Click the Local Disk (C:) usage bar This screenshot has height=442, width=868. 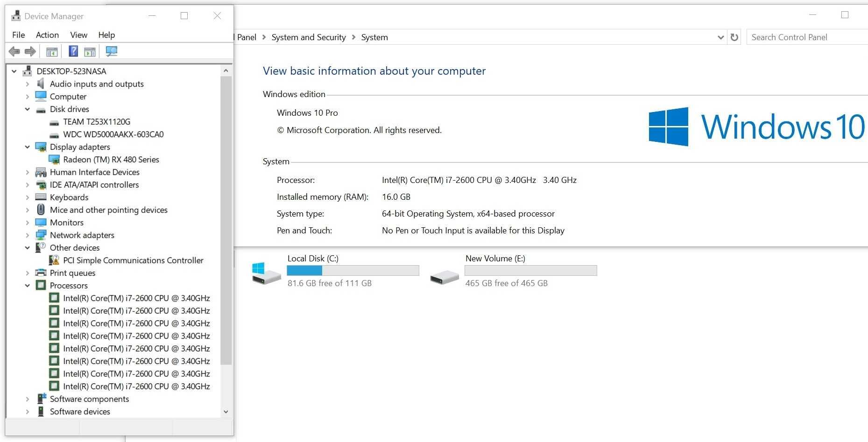click(x=353, y=270)
